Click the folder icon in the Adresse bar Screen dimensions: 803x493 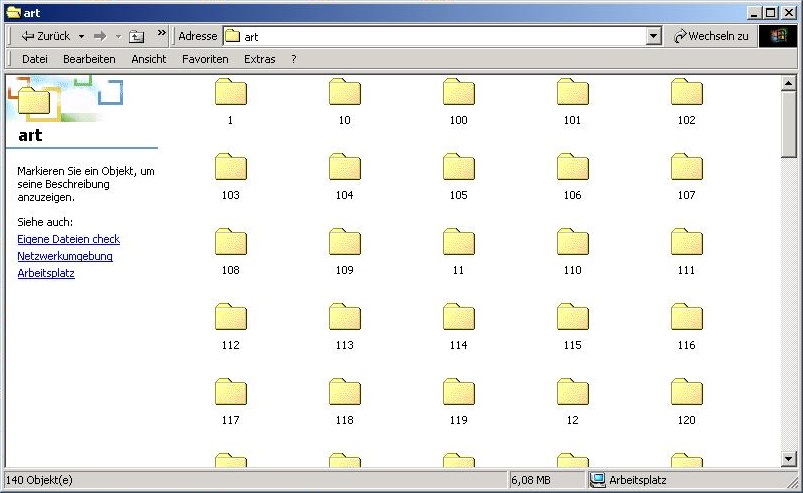click(x=233, y=36)
